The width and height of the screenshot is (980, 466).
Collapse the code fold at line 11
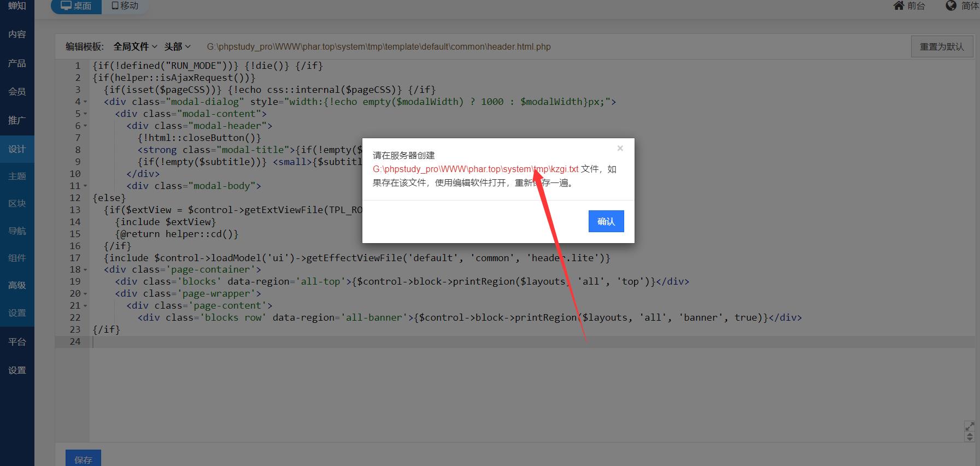(x=85, y=186)
